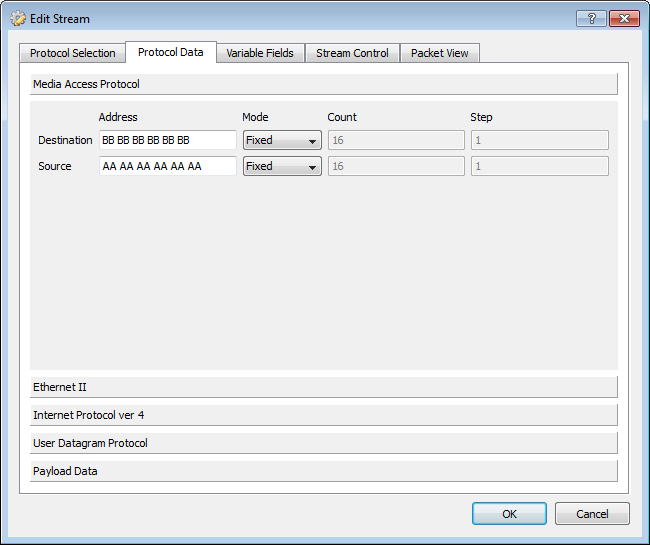This screenshot has width=650, height=545.
Task: Click the Destination Count field
Action: coord(396,140)
